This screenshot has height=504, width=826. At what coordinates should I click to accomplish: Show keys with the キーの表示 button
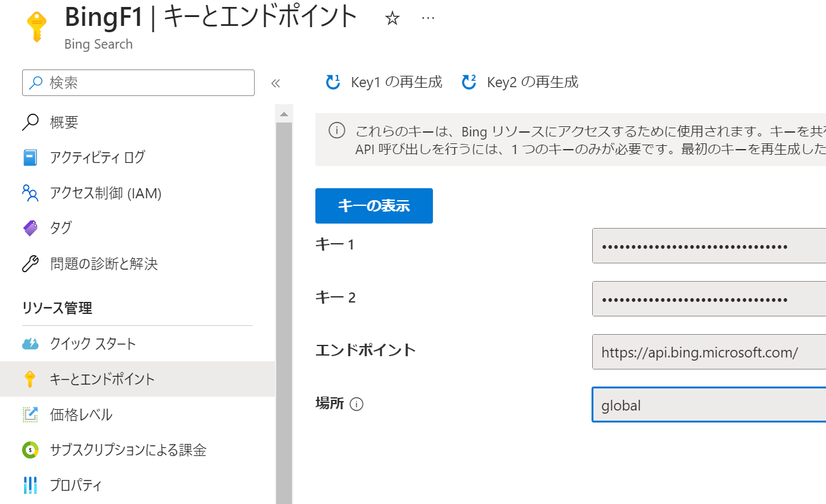(374, 205)
